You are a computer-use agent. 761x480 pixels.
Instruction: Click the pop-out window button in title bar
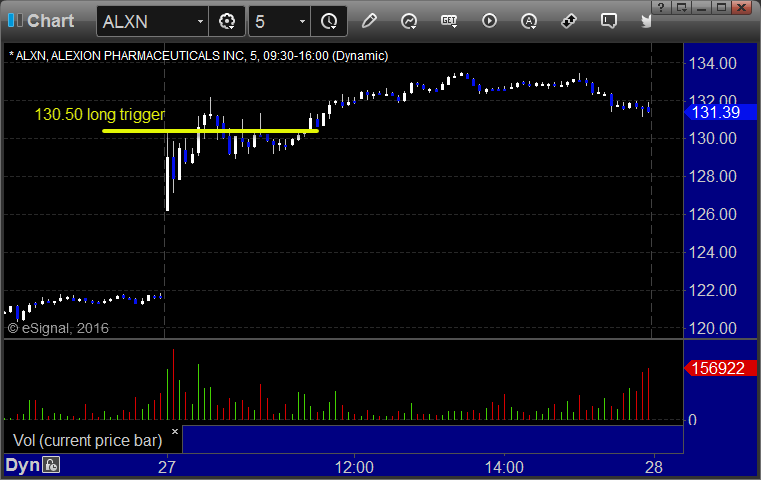pos(681,7)
